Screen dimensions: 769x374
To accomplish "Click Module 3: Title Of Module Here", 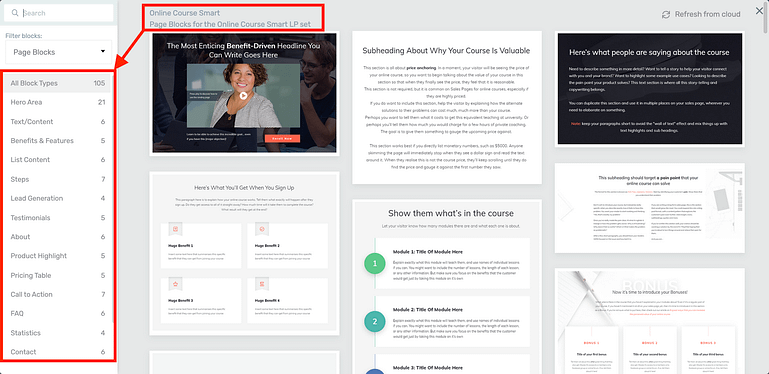I will click(x=428, y=368).
